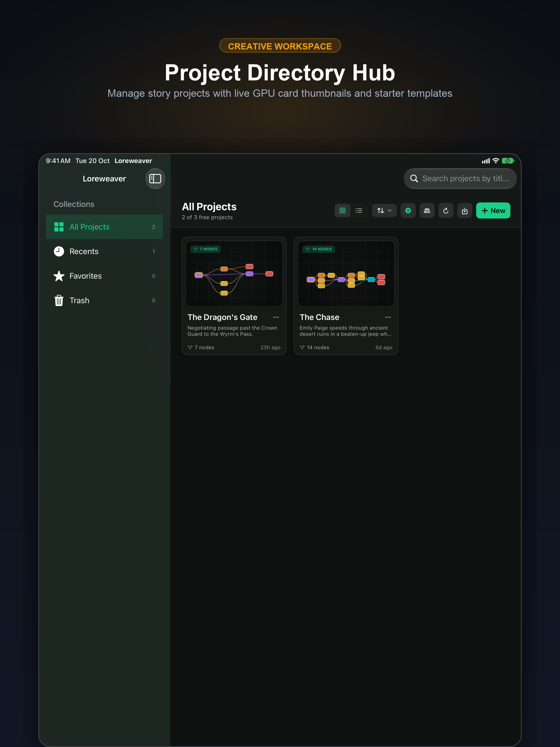Open The Dragon's Gate graph thumbnail
Viewport: 560px width, 747px height.
pos(234,274)
